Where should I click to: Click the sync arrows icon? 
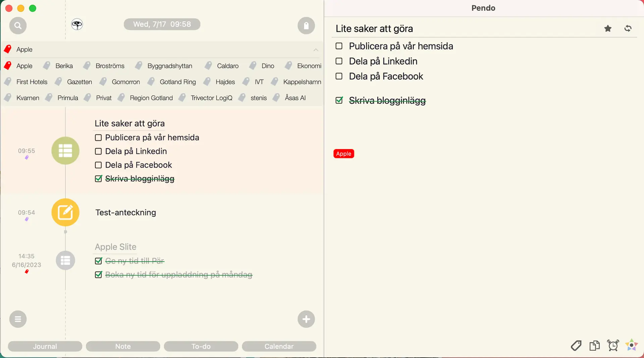(x=628, y=29)
